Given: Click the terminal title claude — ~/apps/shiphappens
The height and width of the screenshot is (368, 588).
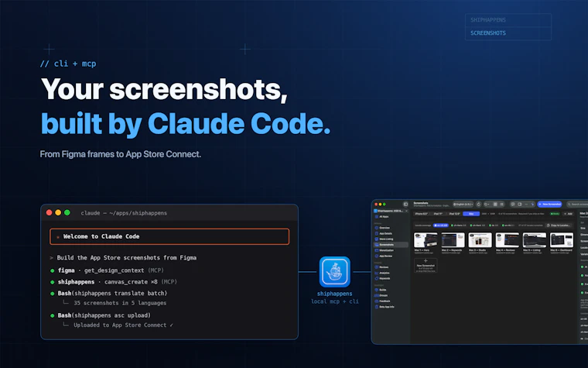Looking at the screenshot, I should 124,213.
